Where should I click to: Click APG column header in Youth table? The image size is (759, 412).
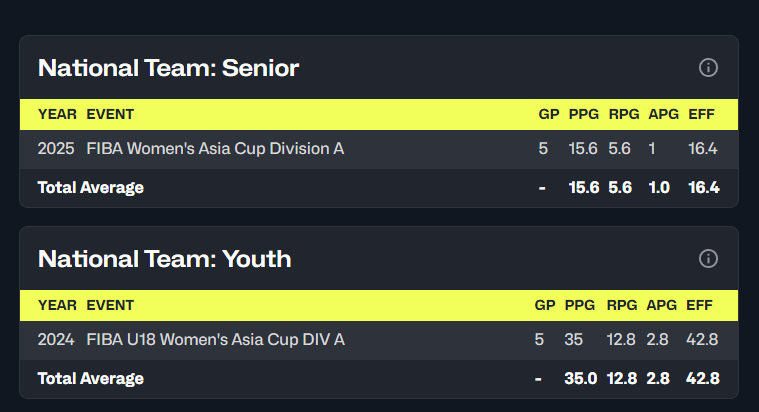point(660,305)
